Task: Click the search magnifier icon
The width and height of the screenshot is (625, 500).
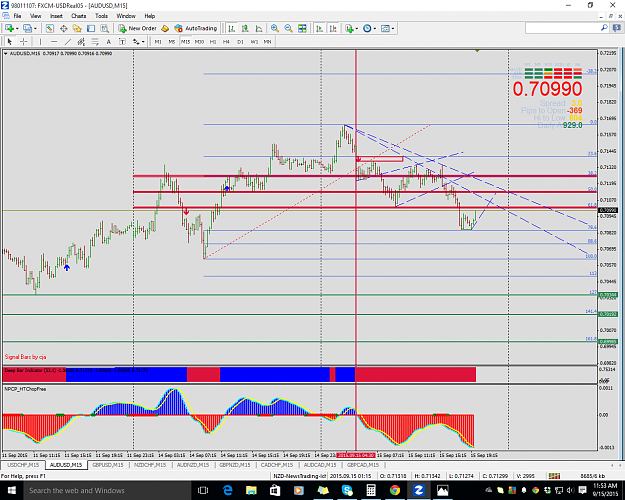Action: [604, 28]
